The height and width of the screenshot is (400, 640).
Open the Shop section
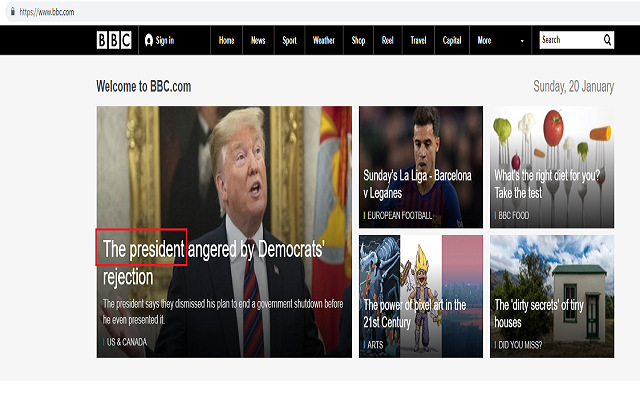(358, 40)
